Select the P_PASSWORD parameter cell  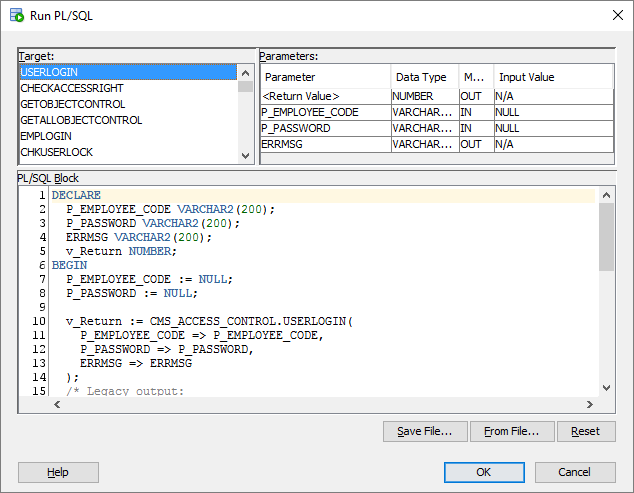tap(326, 128)
